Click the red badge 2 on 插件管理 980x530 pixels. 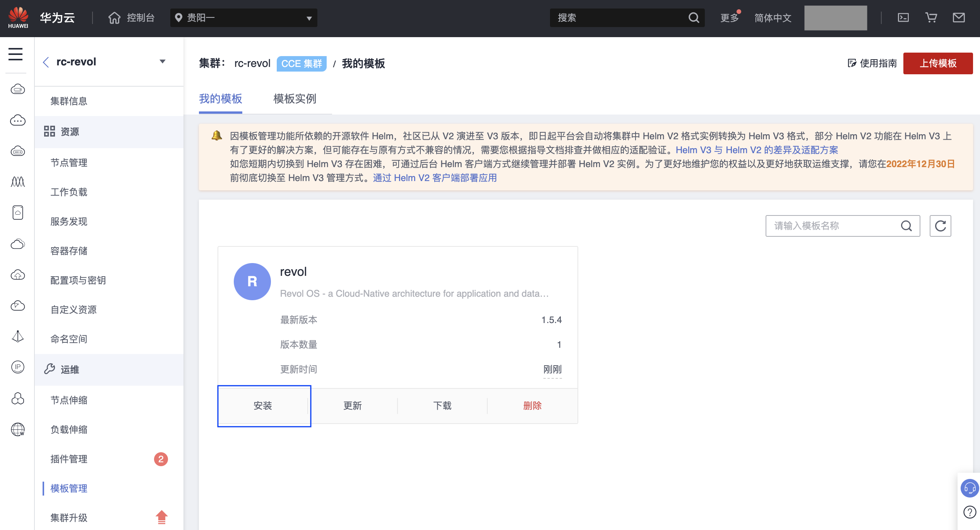click(161, 459)
